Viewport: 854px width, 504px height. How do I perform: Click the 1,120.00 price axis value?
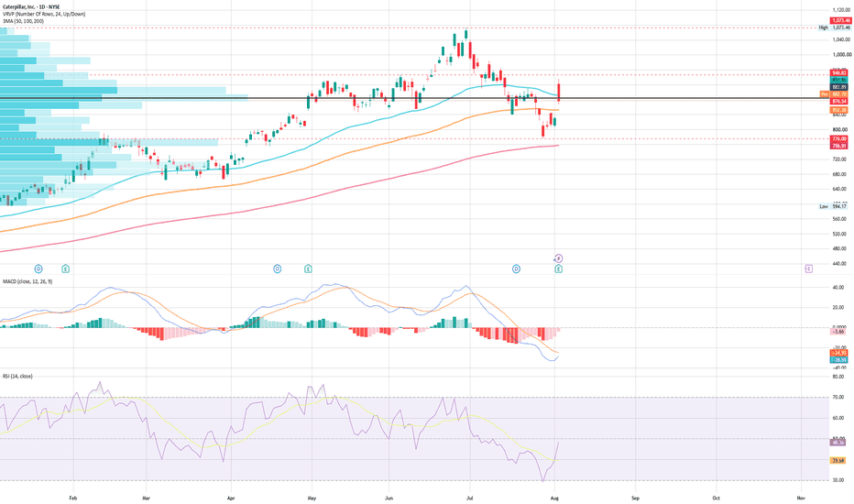tap(841, 10)
